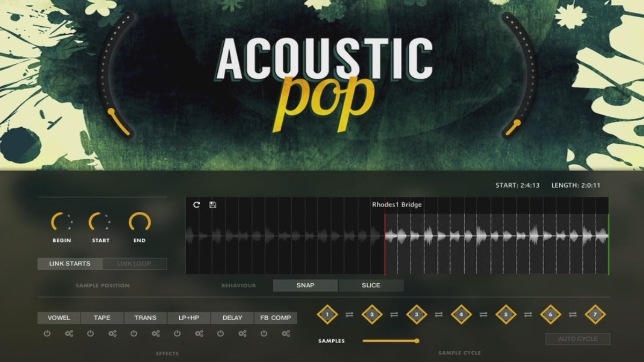Open TAPE effect settings gears icon
This screenshot has width=644, height=362.
112,334
